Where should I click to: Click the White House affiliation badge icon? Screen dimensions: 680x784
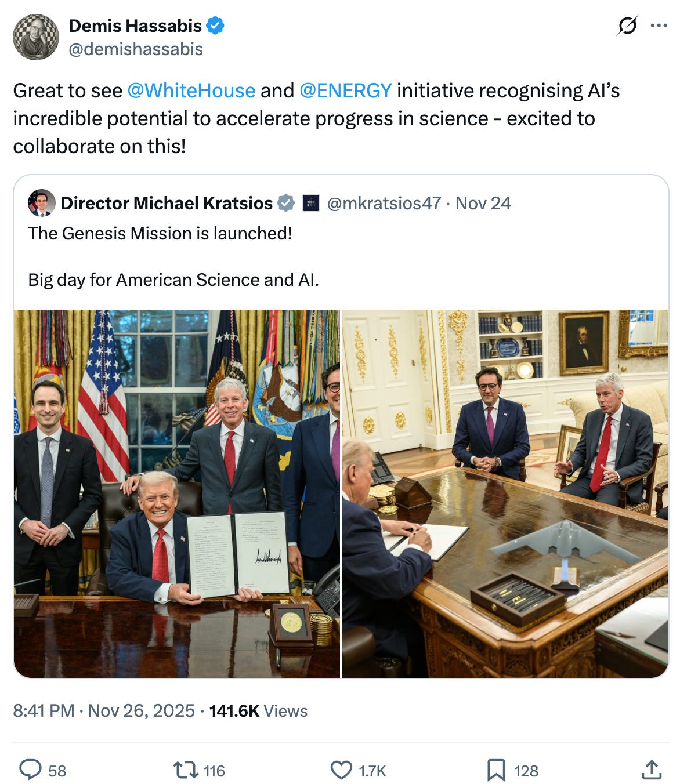[x=311, y=203]
